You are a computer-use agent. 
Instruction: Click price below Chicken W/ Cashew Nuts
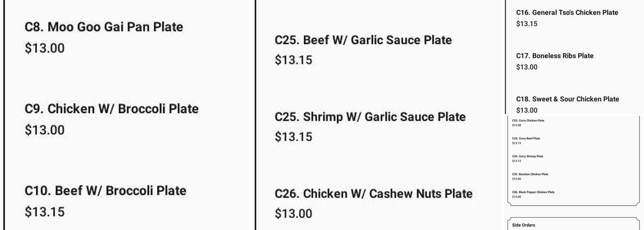coord(293,214)
